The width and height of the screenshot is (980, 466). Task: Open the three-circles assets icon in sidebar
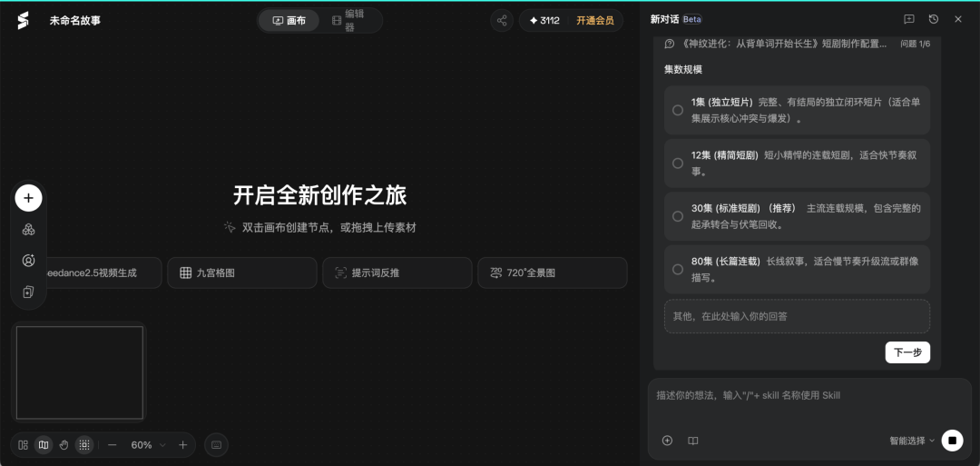[28, 230]
